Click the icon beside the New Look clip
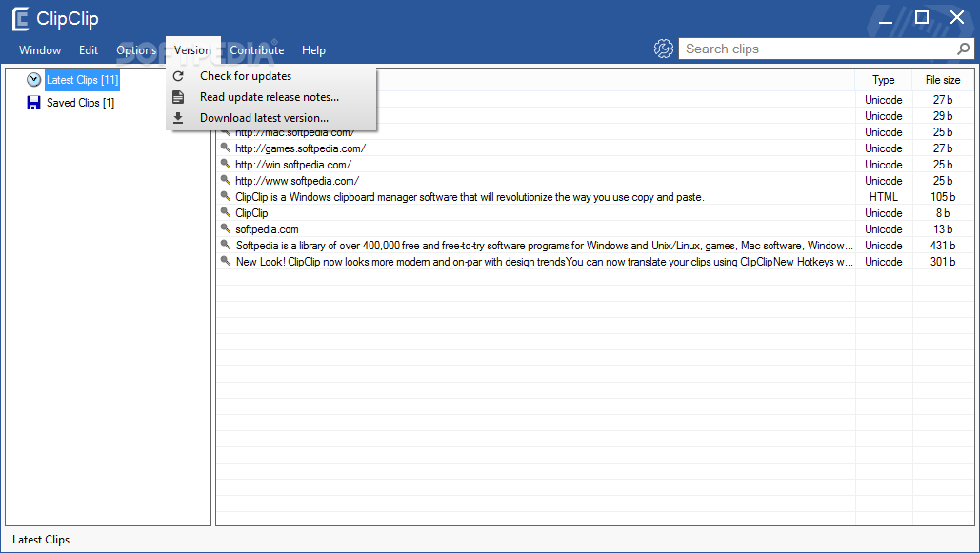The height and width of the screenshot is (553, 980). coord(226,261)
